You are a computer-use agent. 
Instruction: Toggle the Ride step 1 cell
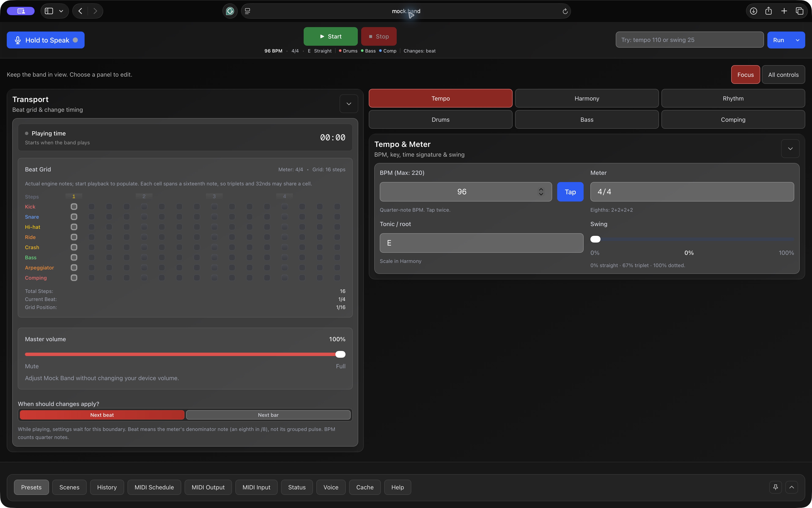(x=74, y=237)
